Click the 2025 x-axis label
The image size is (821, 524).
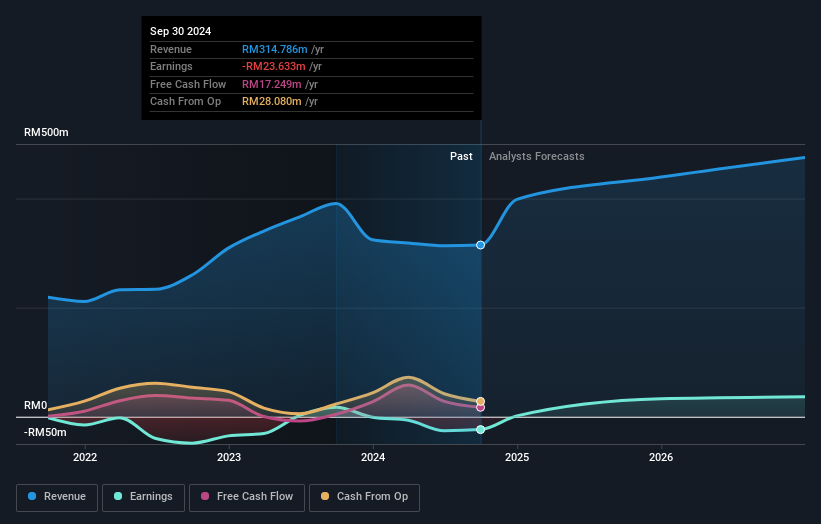pos(517,458)
